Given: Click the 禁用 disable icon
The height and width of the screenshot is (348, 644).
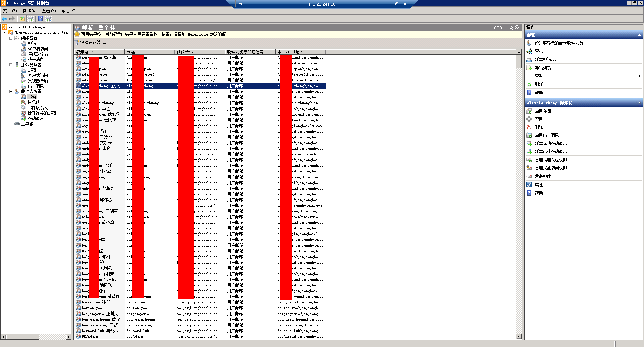Looking at the screenshot, I should coord(529,119).
